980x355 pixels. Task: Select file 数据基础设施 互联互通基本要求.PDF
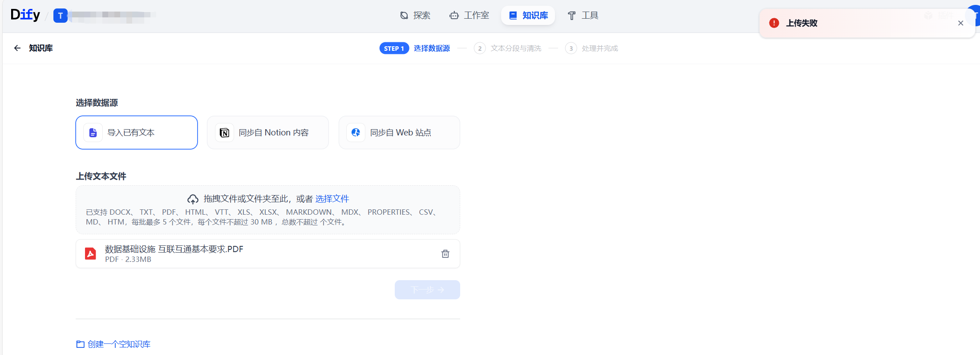174,249
